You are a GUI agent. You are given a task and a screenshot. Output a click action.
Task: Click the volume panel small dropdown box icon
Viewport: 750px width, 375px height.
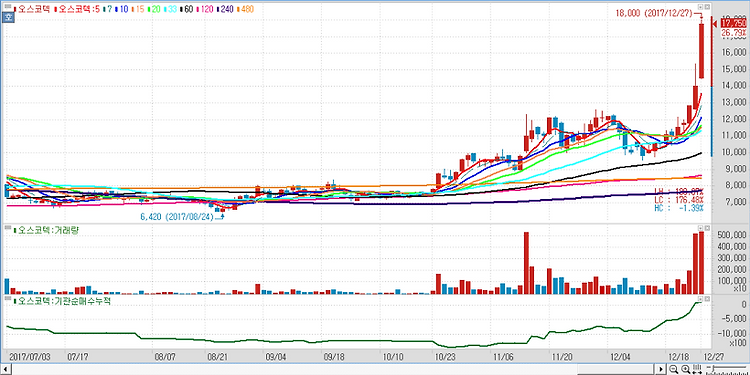tap(700, 229)
